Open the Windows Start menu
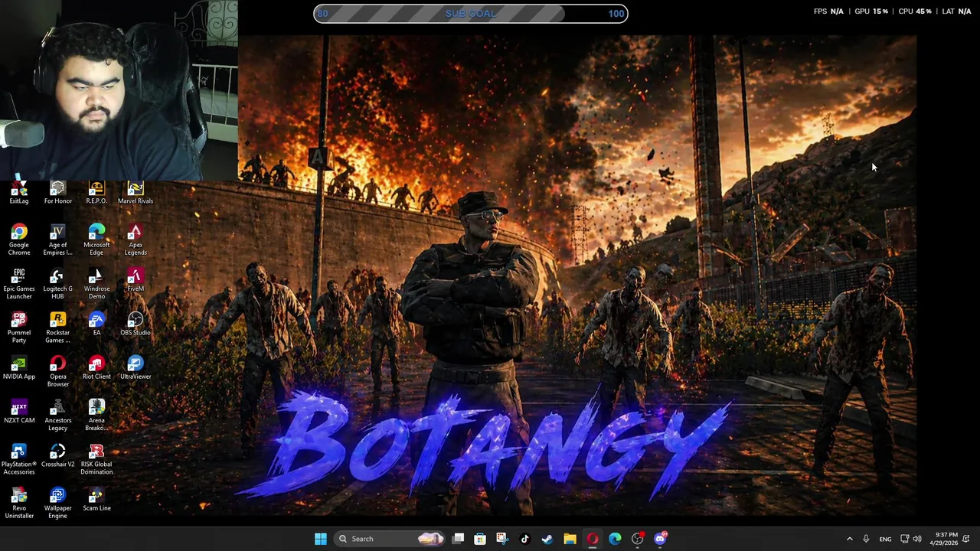The width and height of the screenshot is (980, 551). (x=321, y=539)
